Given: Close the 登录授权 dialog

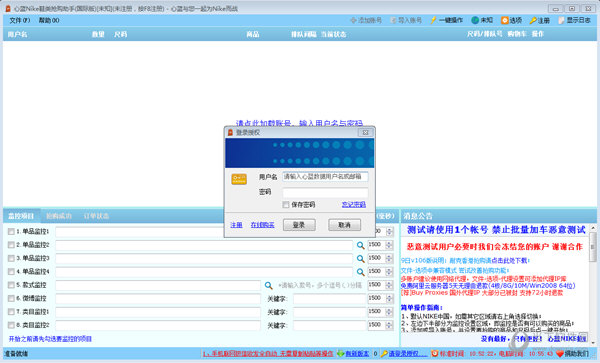Looking at the screenshot, I should click(x=365, y=132).
